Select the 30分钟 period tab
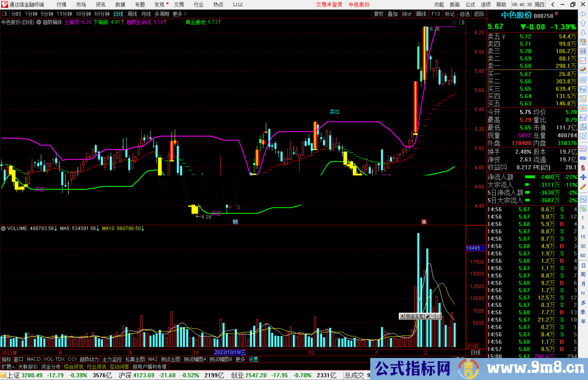Image resolution: width=588 pixels, height=380 pixels. coord(83,14)
